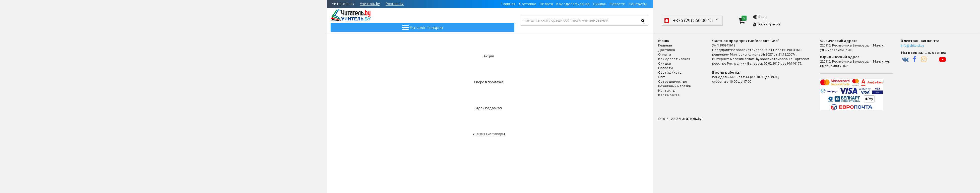Viewport: 980px width, 193px height.
Task: Click the Читатель.by logo
Action: pyautogui.click(x=351, y=15)
